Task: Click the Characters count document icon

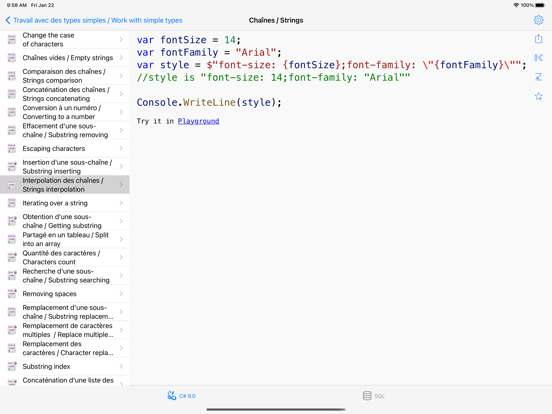Action: click(x=12, y=257)
